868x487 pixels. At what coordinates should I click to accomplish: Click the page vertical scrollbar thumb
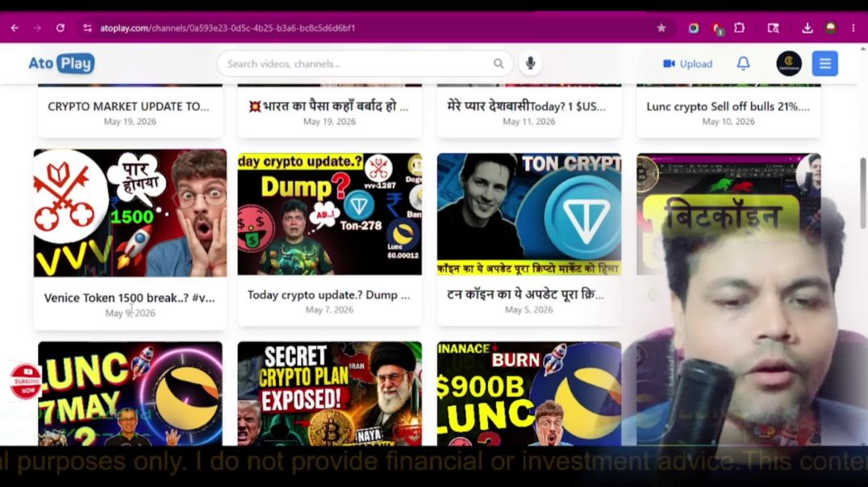click(x=862, y=193)
